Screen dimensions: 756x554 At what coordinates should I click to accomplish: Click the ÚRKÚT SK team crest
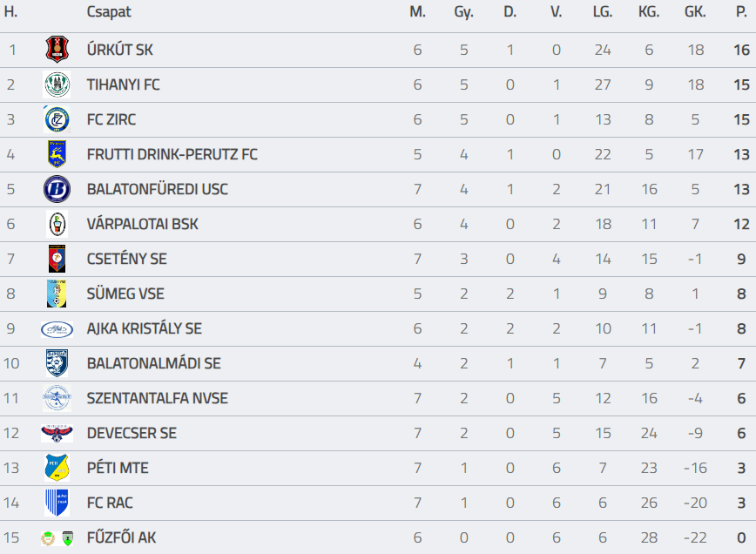pos(57,50)
